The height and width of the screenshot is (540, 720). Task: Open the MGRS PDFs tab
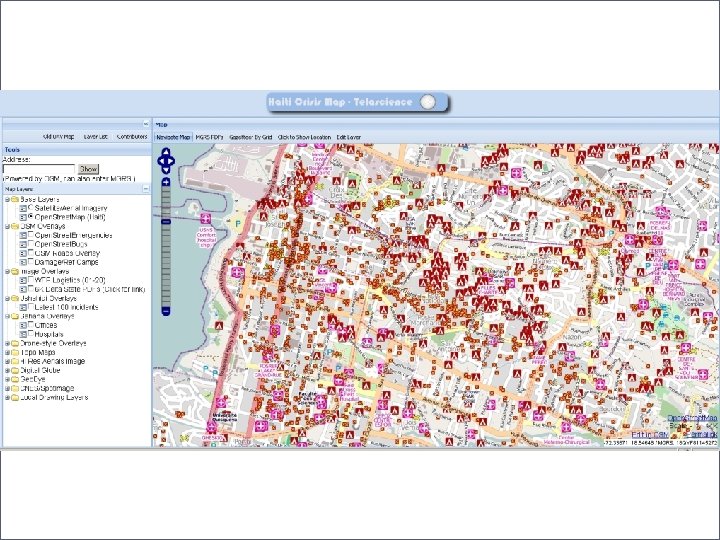[209, 137]
